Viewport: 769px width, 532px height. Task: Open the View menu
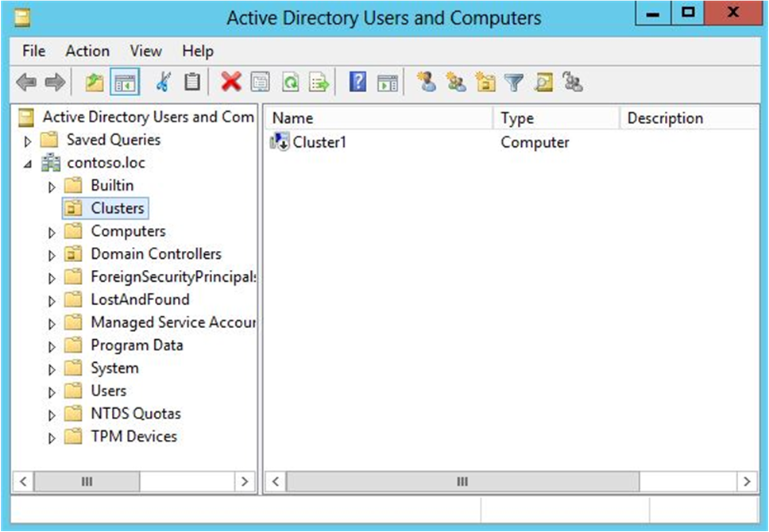145,51
